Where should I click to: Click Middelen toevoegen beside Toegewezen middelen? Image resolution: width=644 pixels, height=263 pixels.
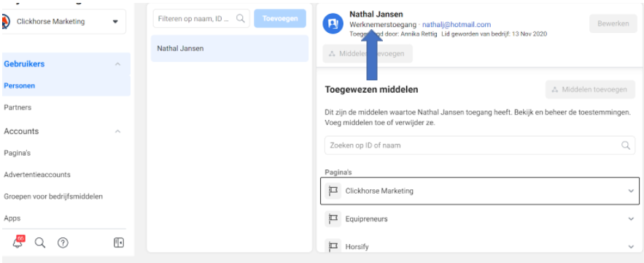coord(590,89)
